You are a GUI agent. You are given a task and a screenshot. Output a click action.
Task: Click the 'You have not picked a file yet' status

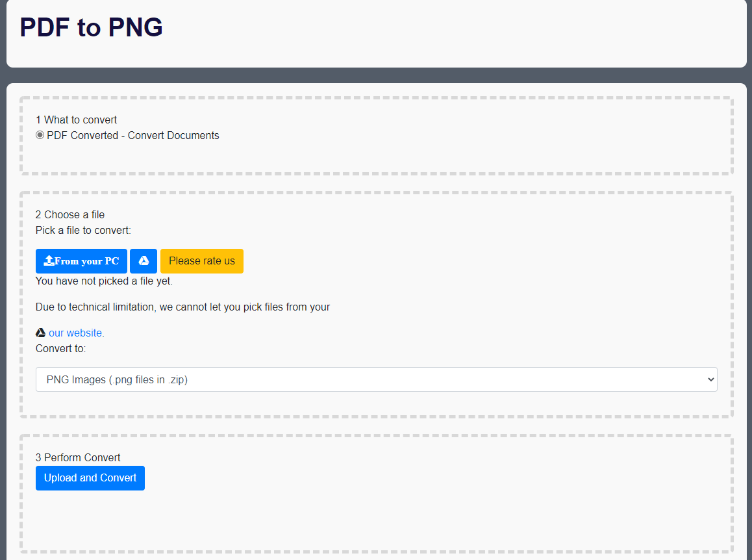(104, 281)
